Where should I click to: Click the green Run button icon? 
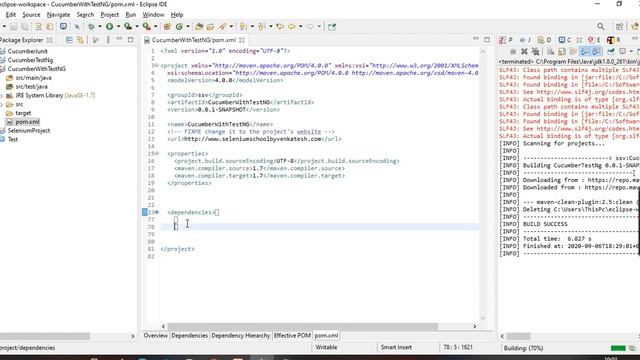(x=109, y=27)
